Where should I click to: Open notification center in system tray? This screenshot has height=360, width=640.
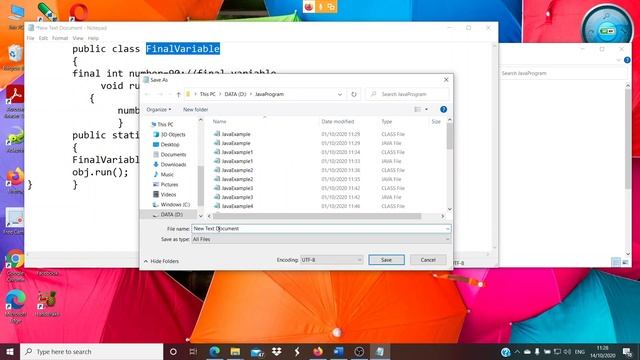[627, 351]
